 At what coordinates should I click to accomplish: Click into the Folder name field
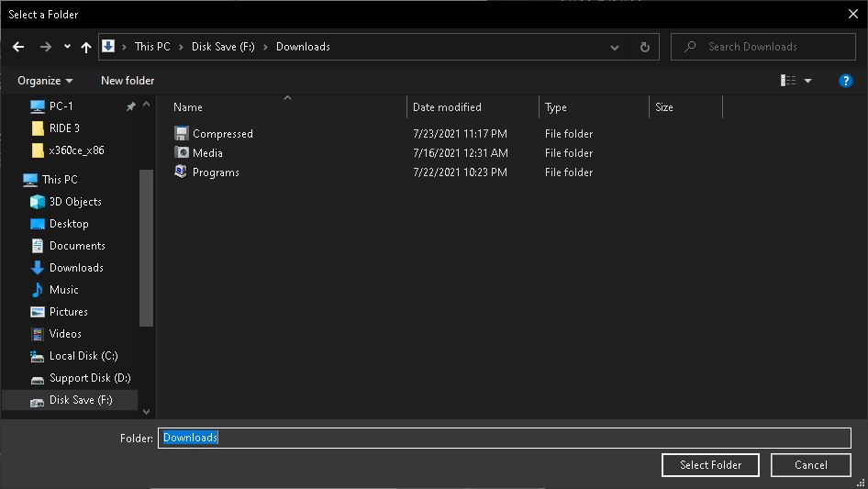point(505,438)
